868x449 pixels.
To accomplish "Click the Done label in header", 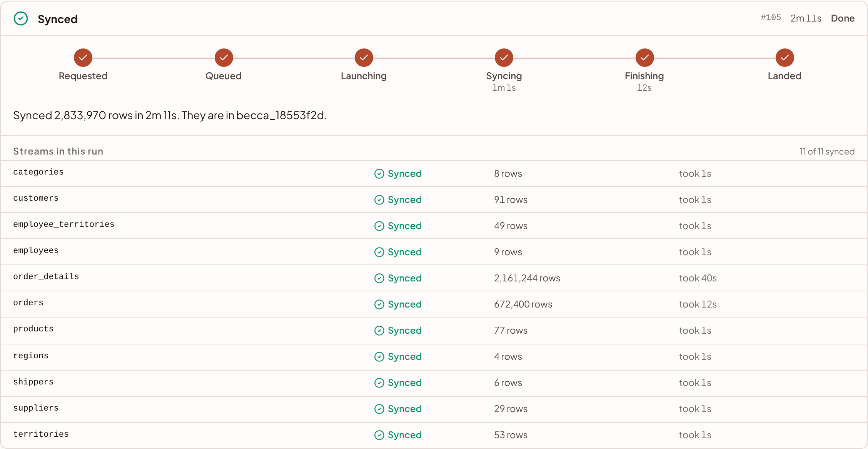I will tap(843, 18).
